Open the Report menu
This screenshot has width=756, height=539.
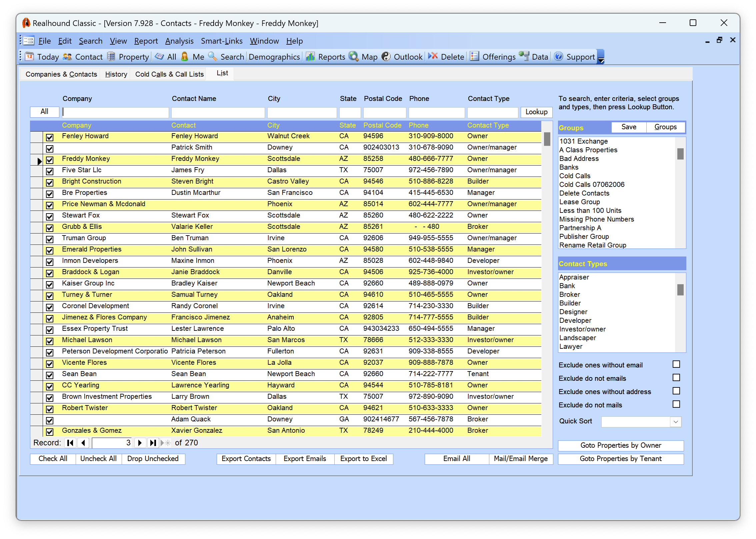point(146,41)
